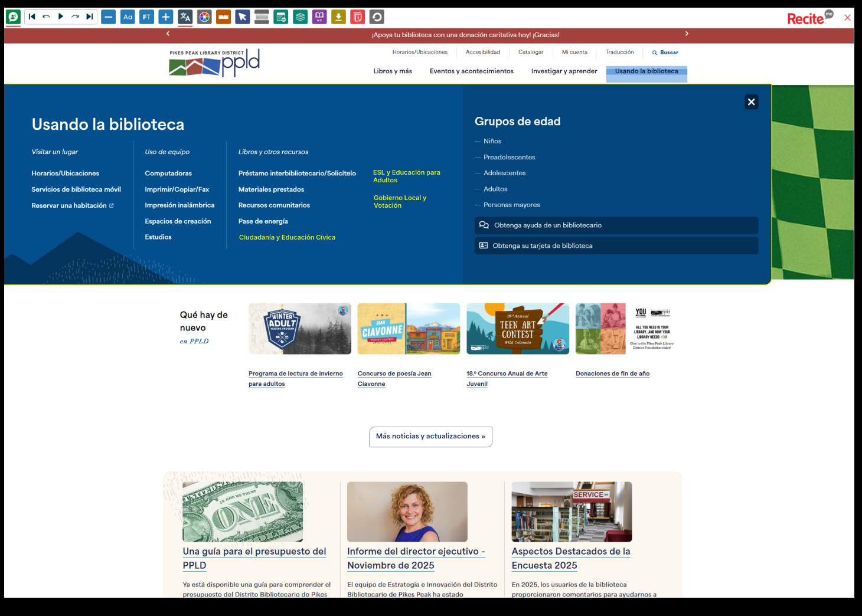Open Eventos y acontecimientos menu
The width and height of the screenshot is (862, 616).
(x=472, y=71)
